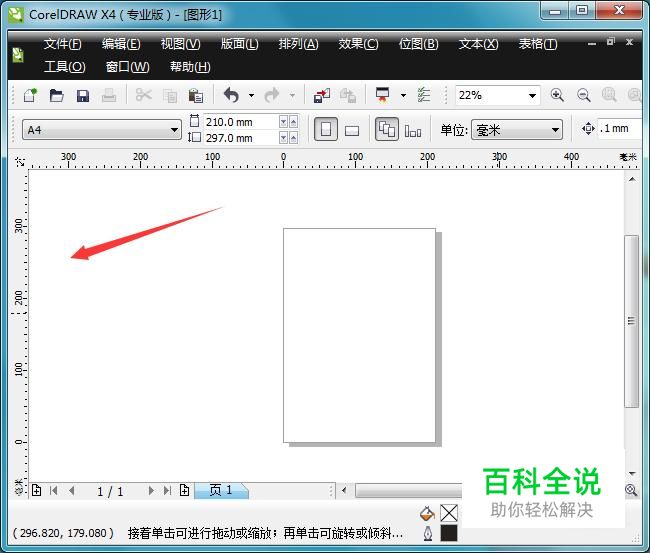Add a page before using left page-plus icon
This screenshot has width=650, height=553.
point(36,490)
